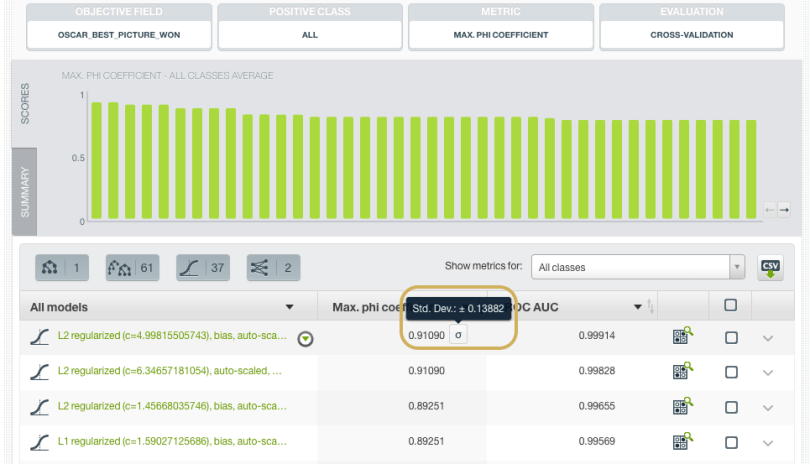Open the 'All models' filter dropdown
The image size is (810, 464).
(289, 307)
